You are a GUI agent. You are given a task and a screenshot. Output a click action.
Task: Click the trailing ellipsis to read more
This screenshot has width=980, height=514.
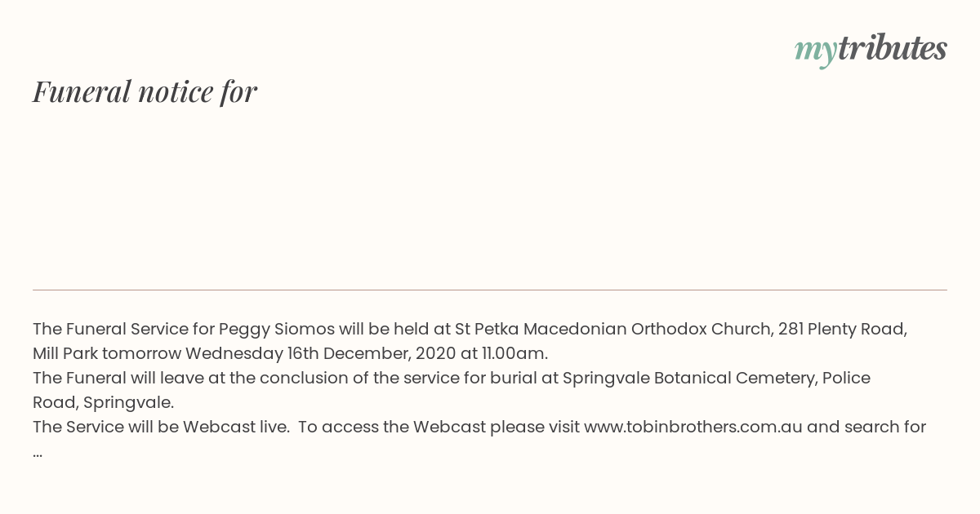pos(38,452)
